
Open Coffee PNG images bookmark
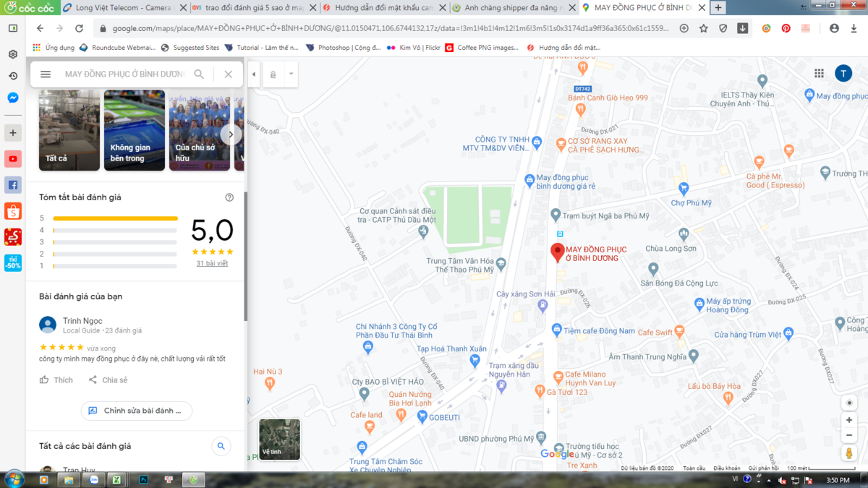482,48
